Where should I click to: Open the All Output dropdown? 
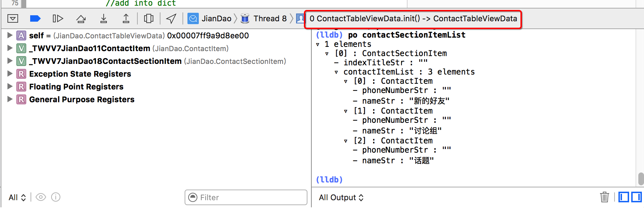click(341, 197)
